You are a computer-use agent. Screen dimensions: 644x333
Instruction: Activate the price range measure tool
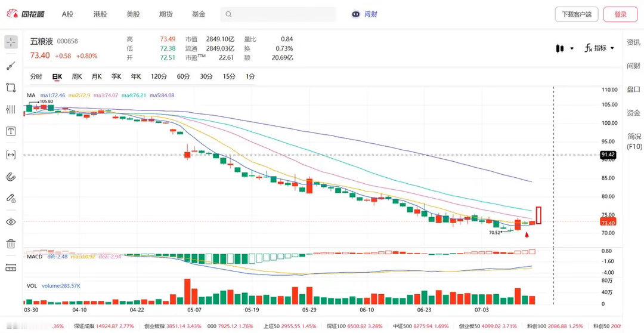[11, 155]
